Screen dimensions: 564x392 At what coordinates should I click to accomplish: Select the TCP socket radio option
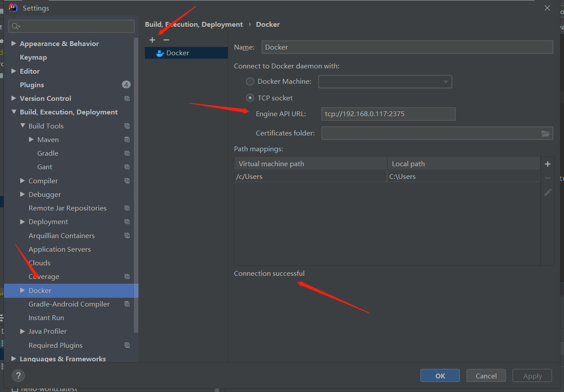(x=250, y=98)
